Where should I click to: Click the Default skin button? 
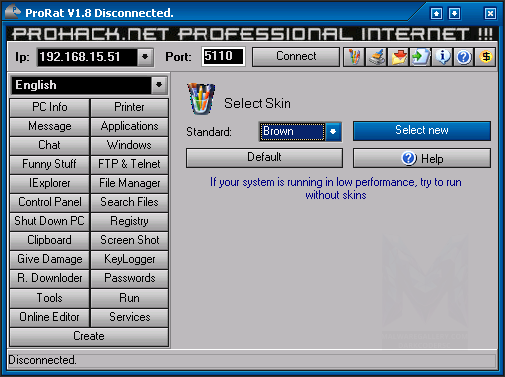point(264,158)
